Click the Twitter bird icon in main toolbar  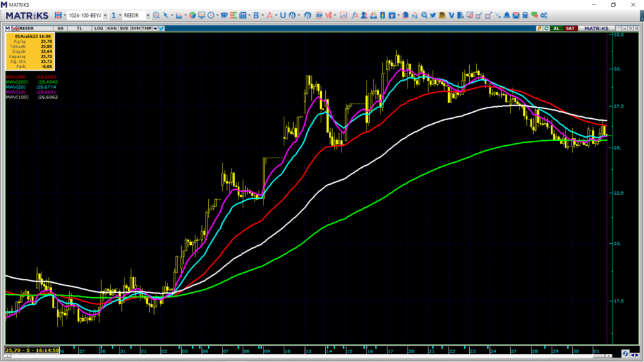(434, 15)
